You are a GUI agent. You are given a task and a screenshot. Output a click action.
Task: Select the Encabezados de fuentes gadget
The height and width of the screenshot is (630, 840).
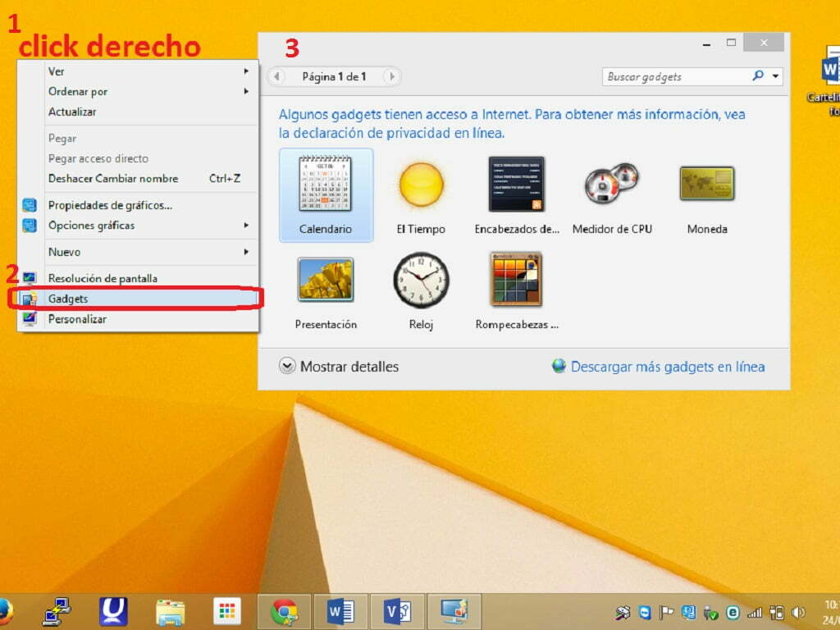(x=516, y=185)
